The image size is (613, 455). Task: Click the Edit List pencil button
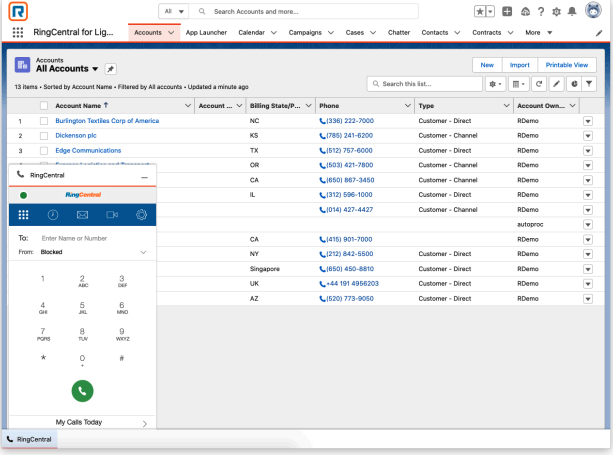click(x=556, y=84)
